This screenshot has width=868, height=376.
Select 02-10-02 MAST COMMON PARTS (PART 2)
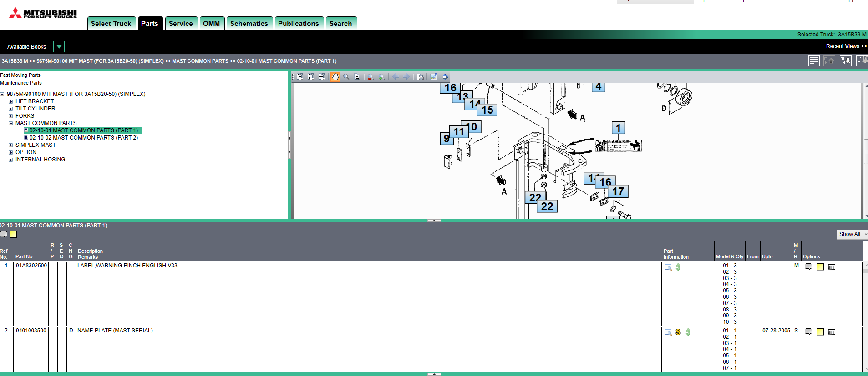click(84, 138)
